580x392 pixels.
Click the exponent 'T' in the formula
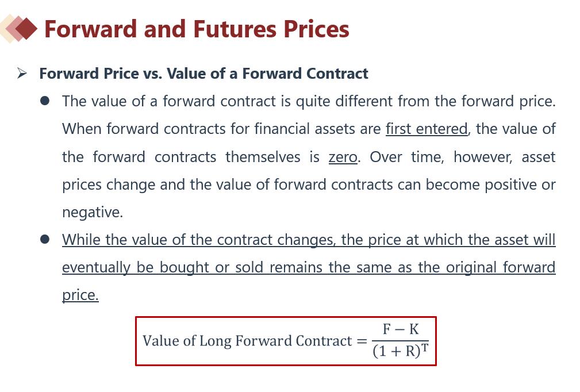click(x=425, y=347)
